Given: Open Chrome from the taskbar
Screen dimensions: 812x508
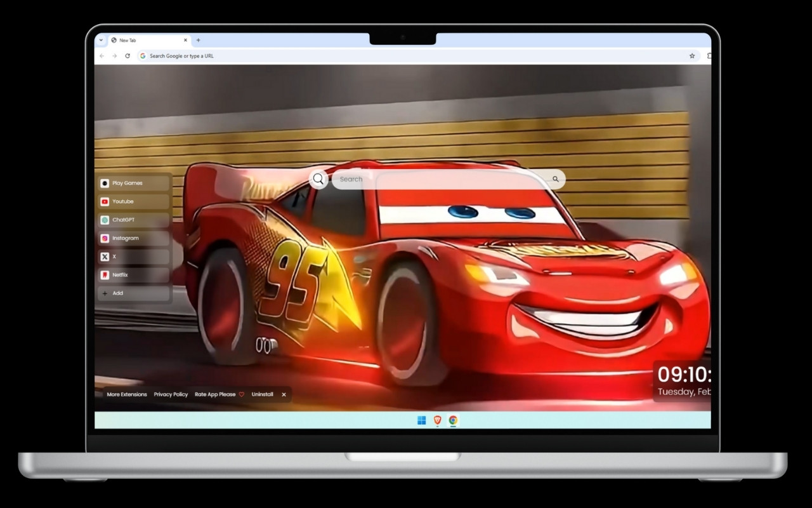Looking at the screenshot, I should [x=452, y=420].
